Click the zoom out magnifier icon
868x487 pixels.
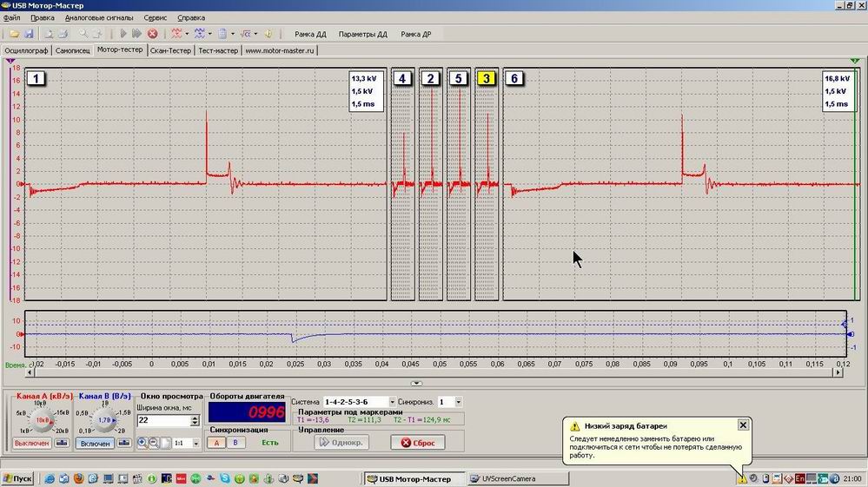(154, 443)
